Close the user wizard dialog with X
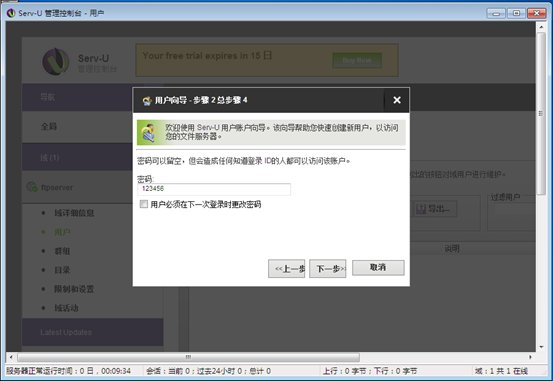The image size is (553, 381). click(397, 100)
